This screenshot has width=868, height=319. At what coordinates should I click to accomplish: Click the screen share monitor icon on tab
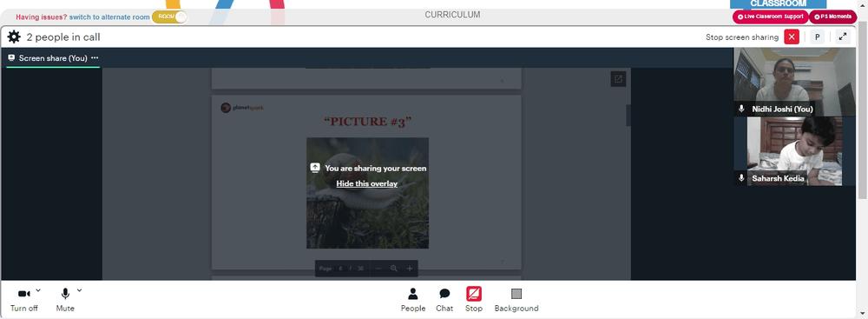coord(11,57)
